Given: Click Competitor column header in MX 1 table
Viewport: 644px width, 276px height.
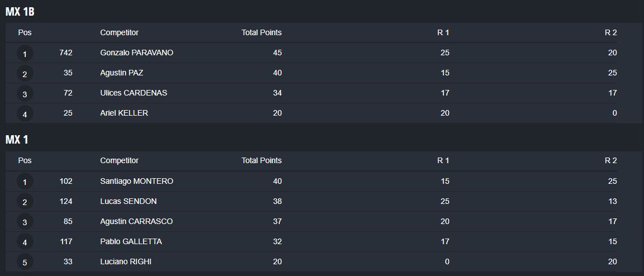Looking at the screenshot, I should pyautogui.click(x=119, y=160).
